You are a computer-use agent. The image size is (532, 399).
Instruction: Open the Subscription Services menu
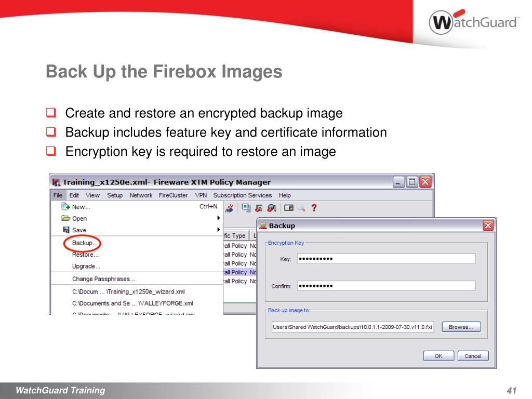coord(242,195)
